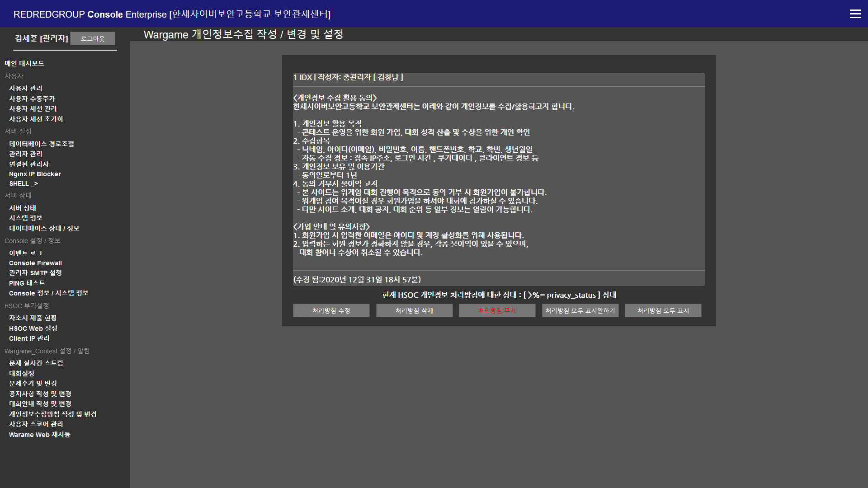Viewport: 868px width, 488px height.
Task: Open 관리자 SMTP 설정 page
Action: (x=35, y=273)
